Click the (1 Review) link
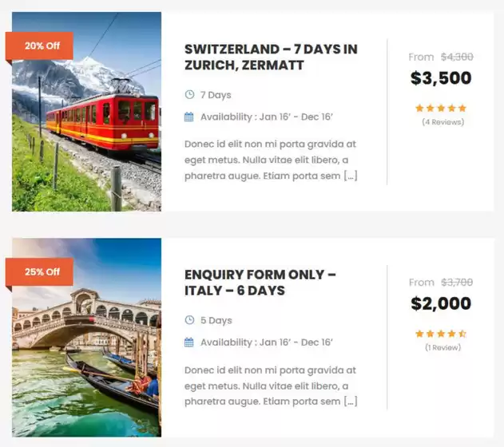The width and height of the screenshot is (504, 447). pyautogui.click(x=442, y=348)
